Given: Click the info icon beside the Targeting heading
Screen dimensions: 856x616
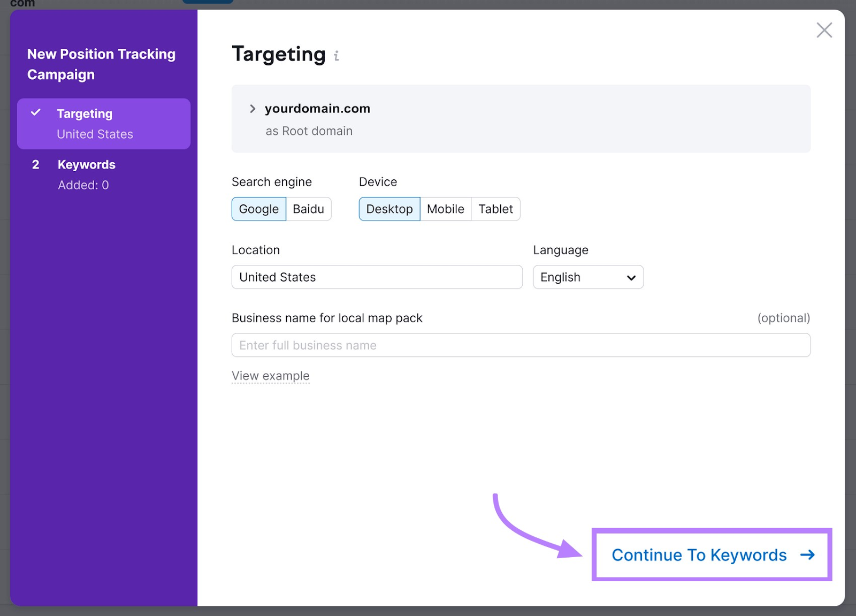Looking at the screenshot, I should click(x=337, y=55).
